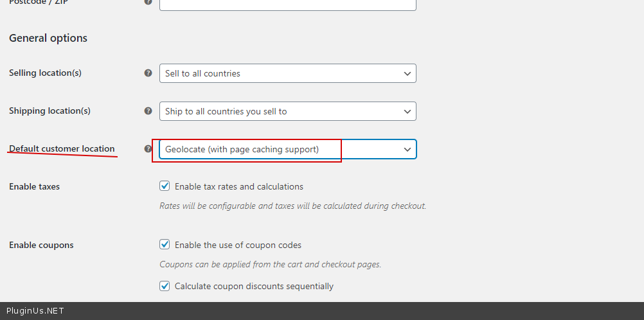Expand the Ship to all countries dropdown

pos(287,111)
